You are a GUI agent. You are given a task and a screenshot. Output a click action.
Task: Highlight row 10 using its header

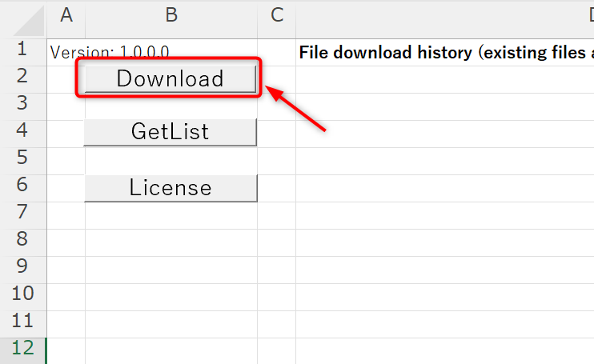pyautogui.click(x=22, y=294)
